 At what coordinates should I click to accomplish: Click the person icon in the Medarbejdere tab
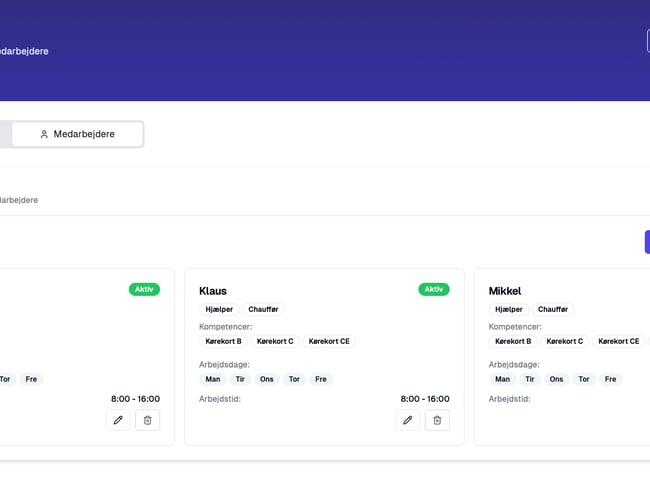(44, 134)
